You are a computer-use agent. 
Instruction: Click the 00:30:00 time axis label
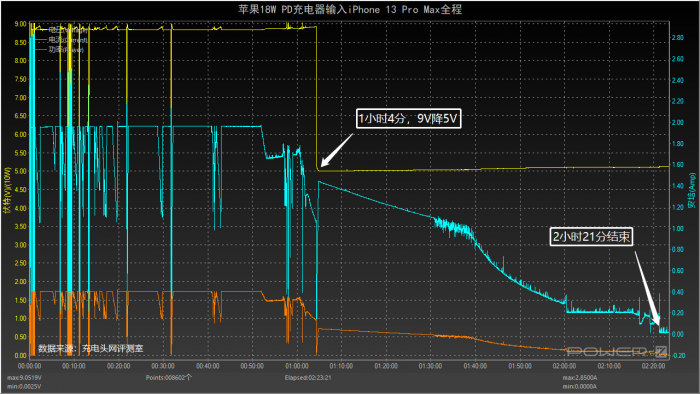coord(163,366)
